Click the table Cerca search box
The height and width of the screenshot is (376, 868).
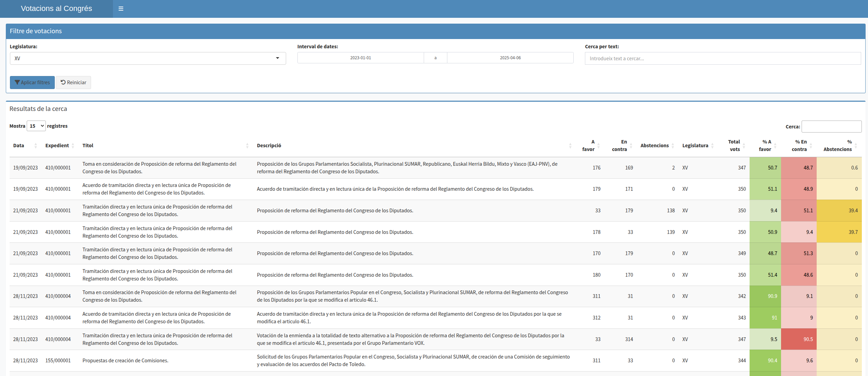[x=831, y=126]
